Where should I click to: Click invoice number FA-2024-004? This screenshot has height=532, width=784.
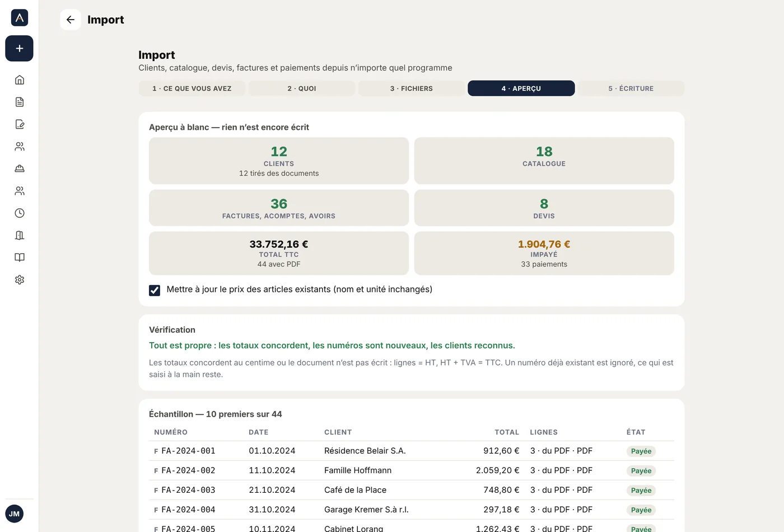coord(188,510)
